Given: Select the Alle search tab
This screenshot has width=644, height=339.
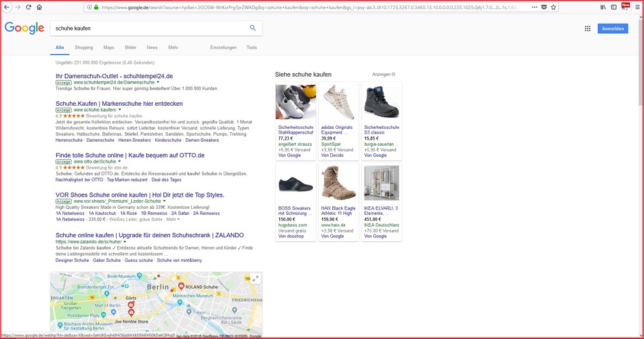Looking at the screenshot, I should [60, 47].
